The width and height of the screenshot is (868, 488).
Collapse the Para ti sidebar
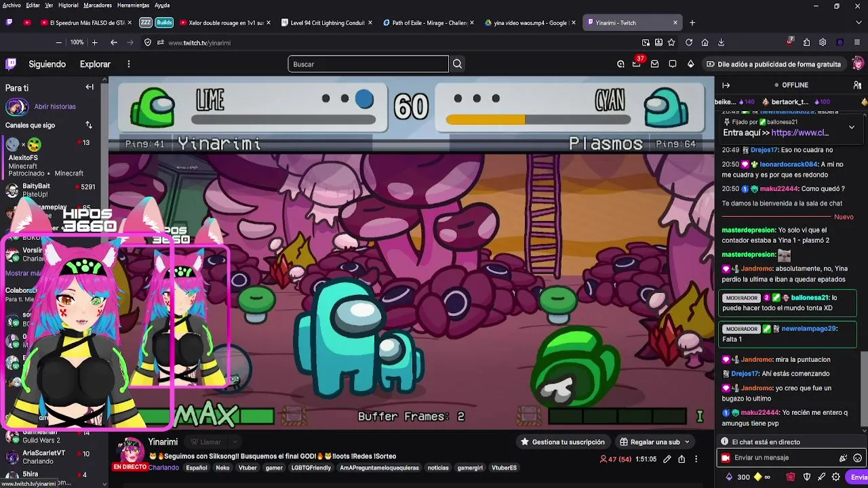[x=90, y=87]
